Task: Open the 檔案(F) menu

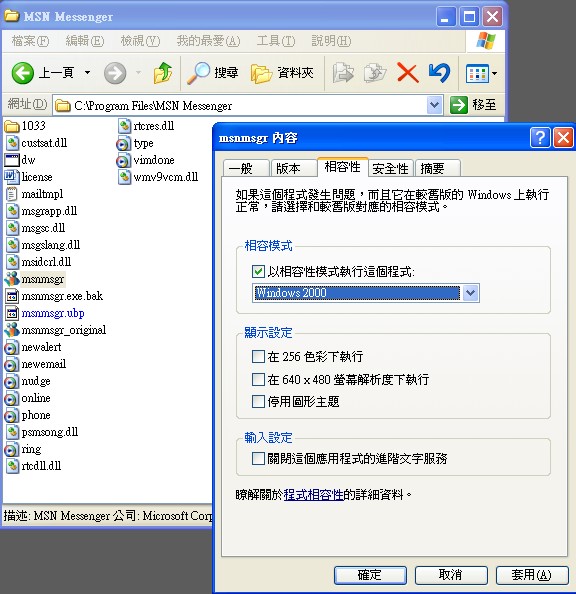Action: pos(30,41)
